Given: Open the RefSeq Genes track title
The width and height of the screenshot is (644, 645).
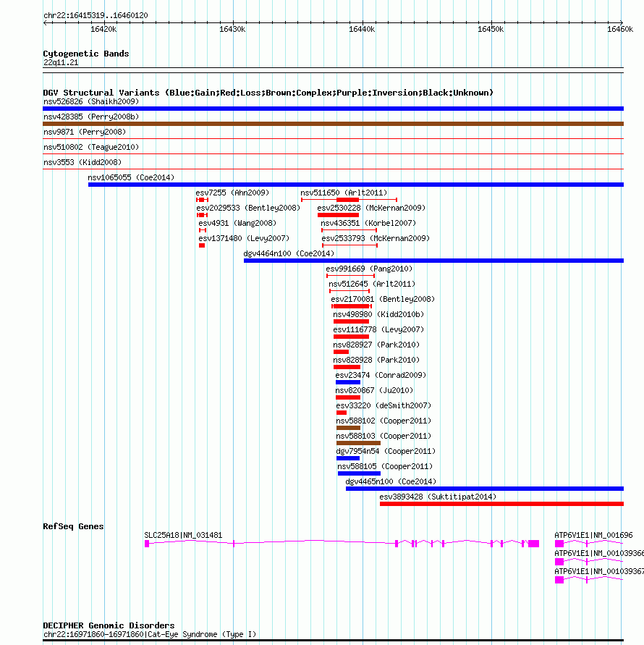Looking at the screenshot, I should (x=73, y=526).
